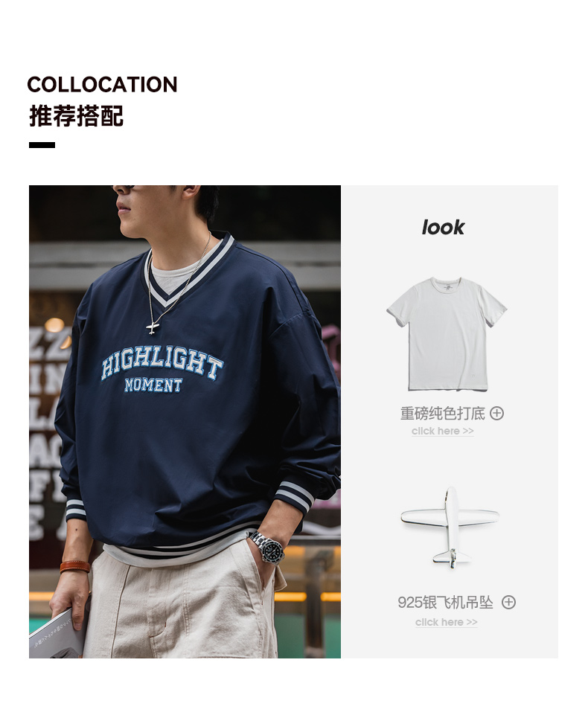Open the click here link under 重磅纯色打底
This screenshot has width=588, height=712.
pos(443,431)
